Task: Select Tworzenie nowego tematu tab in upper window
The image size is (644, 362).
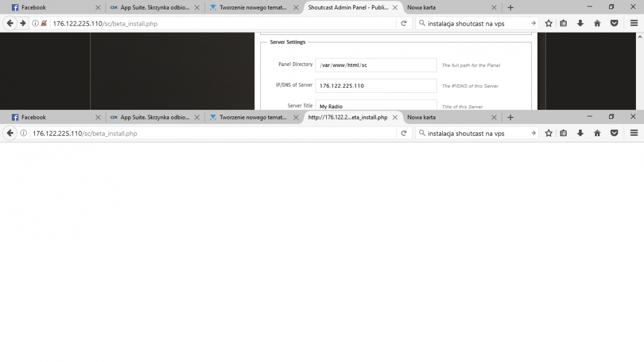Action: (254, 8)
